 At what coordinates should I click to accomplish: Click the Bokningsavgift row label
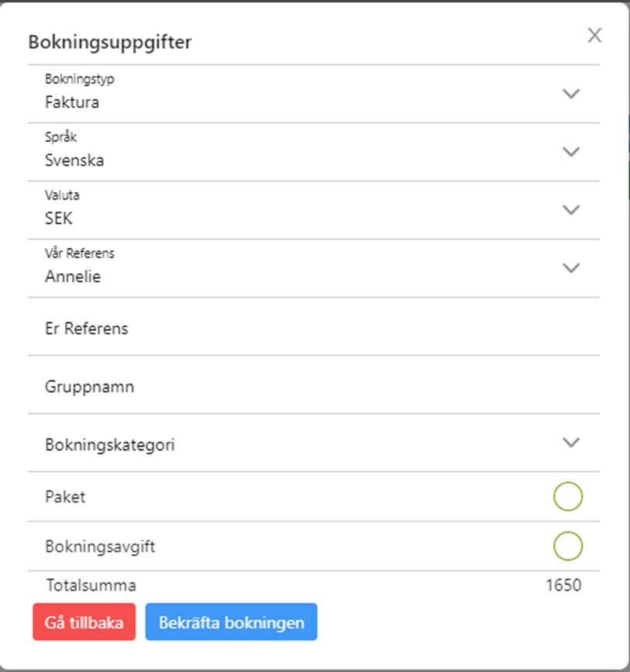[100, 546]
